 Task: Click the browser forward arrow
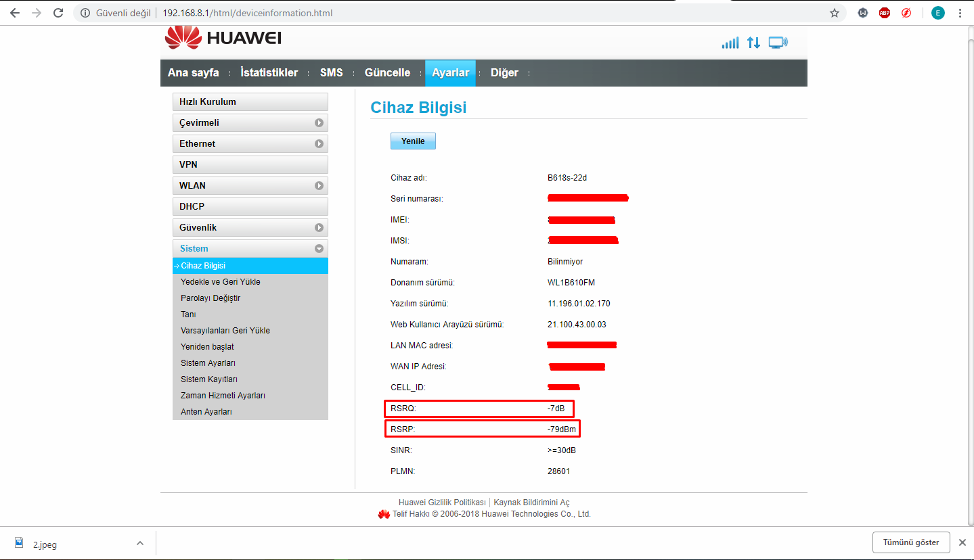(37, 13)
